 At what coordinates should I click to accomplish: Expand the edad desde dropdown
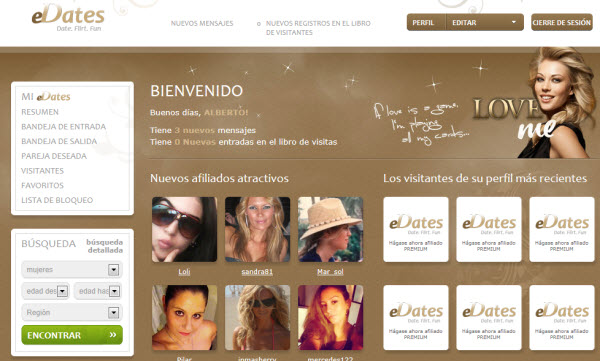[x=46, y=291]
